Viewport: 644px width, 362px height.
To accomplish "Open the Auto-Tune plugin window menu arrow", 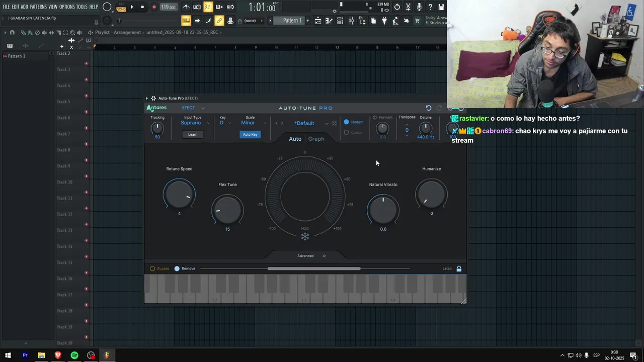I will 146,98.
